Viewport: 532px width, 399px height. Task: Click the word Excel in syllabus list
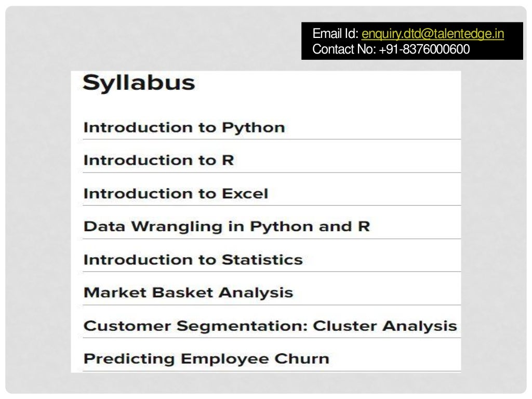(245, 194)
